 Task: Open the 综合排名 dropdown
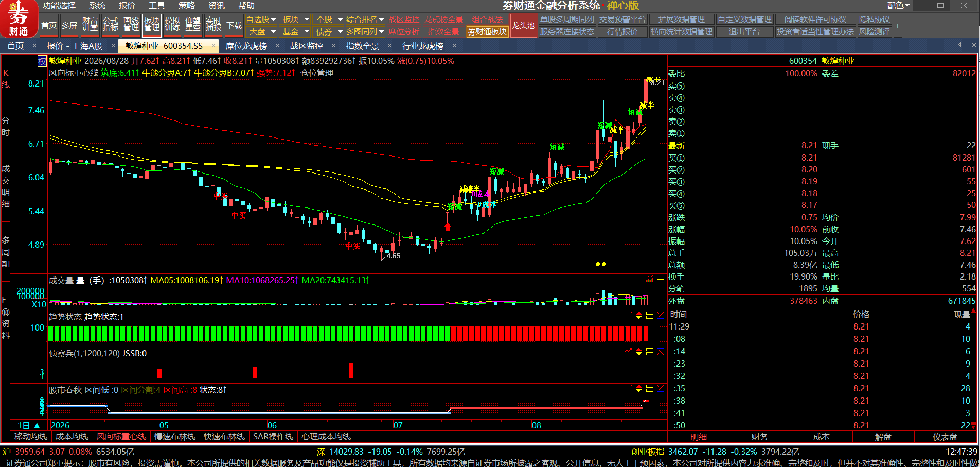pyautogui.click(x=365, y=20)
